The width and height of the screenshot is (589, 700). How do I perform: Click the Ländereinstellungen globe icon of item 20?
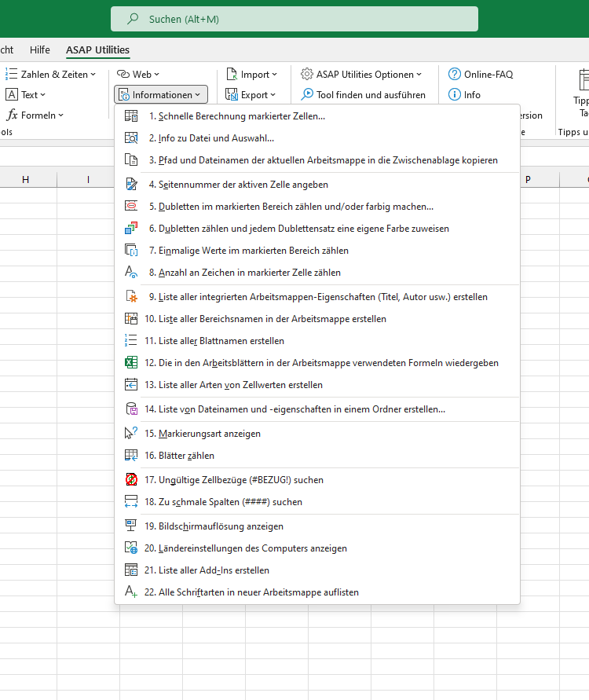pos(131,548)
